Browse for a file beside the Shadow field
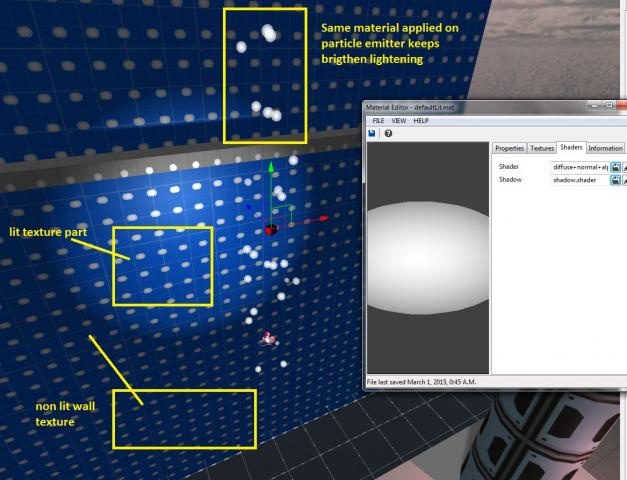Screen dimensions: 627x480 point(616,180)
